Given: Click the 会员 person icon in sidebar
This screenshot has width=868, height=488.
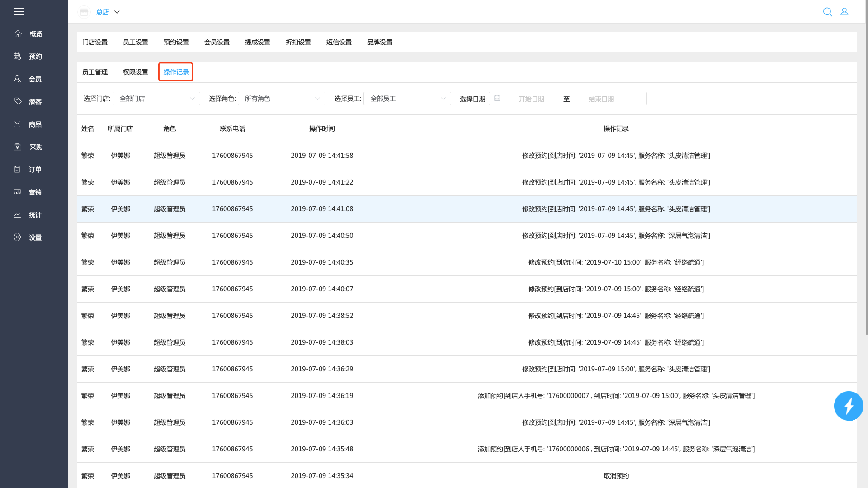Looking at the screenshot, I should click(x=17, y=79).
